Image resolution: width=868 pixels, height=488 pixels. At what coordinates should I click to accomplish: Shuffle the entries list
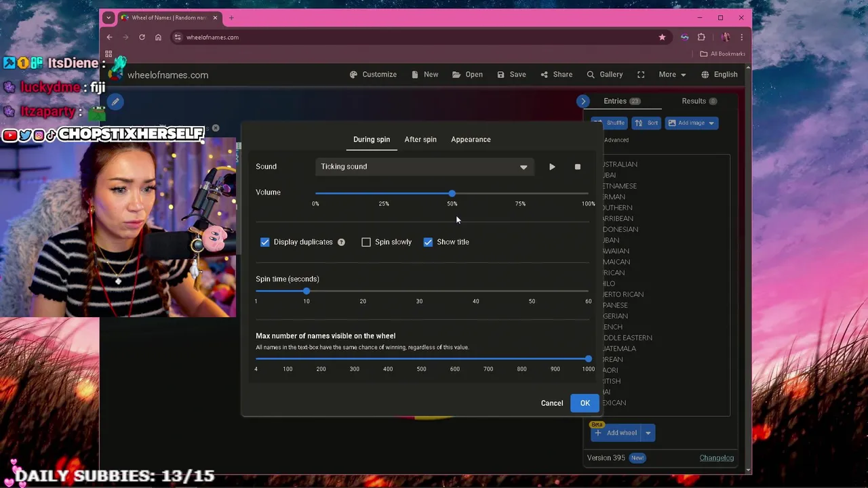point(609,123)
